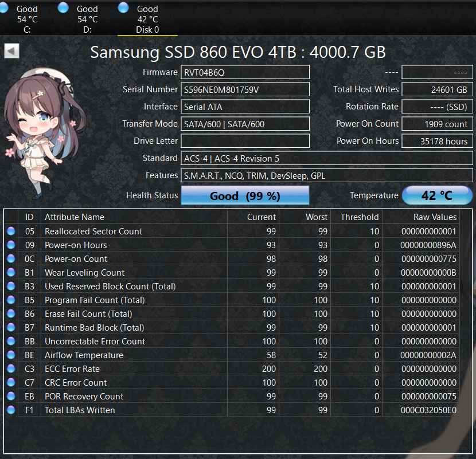Click the status orb for D: drive
Screen dimensions: 476x459
click(x=63, y=8)
